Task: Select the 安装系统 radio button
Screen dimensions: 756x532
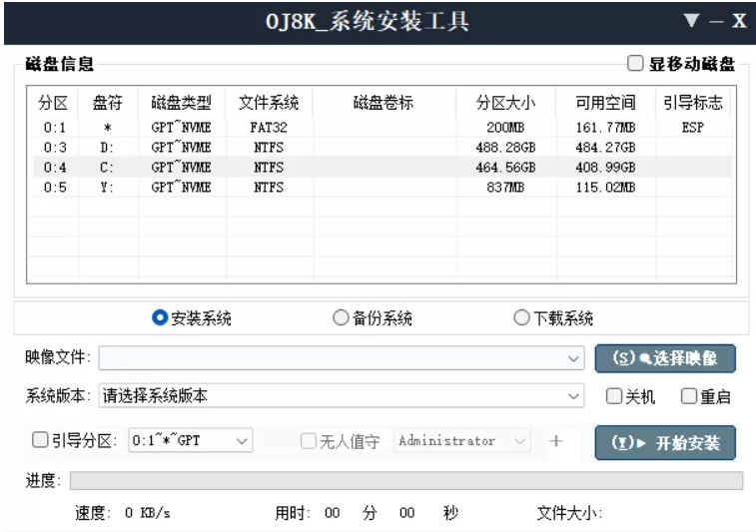Action: pos(160,317)
